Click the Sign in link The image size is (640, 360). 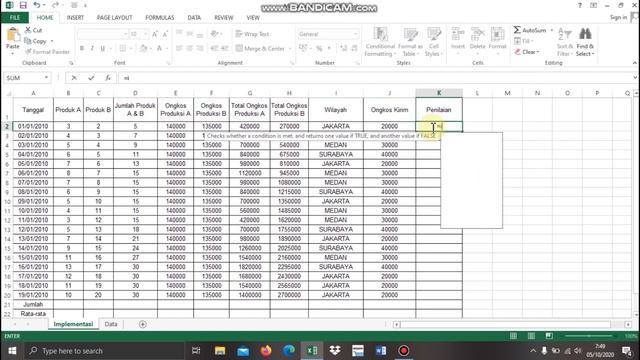click(618, 17)
